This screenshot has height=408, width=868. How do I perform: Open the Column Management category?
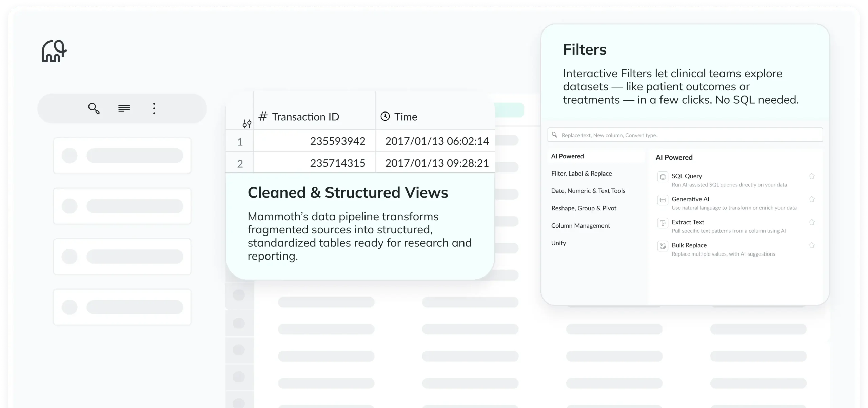pos(580,226)
